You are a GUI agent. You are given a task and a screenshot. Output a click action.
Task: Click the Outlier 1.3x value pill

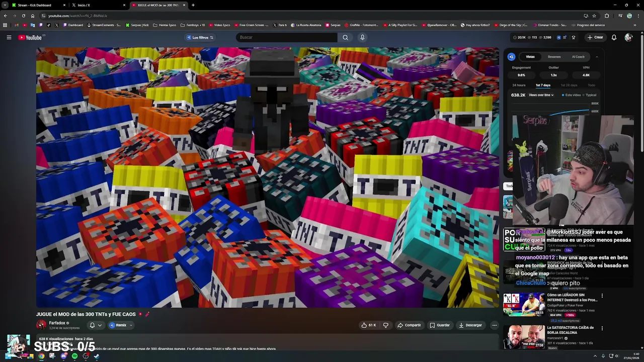coord(553,75)
